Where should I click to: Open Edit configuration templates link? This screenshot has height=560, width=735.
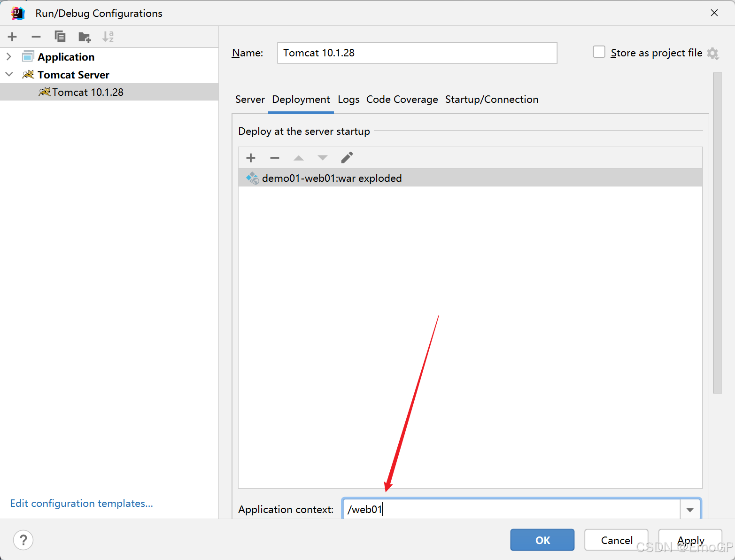[82, 503]
